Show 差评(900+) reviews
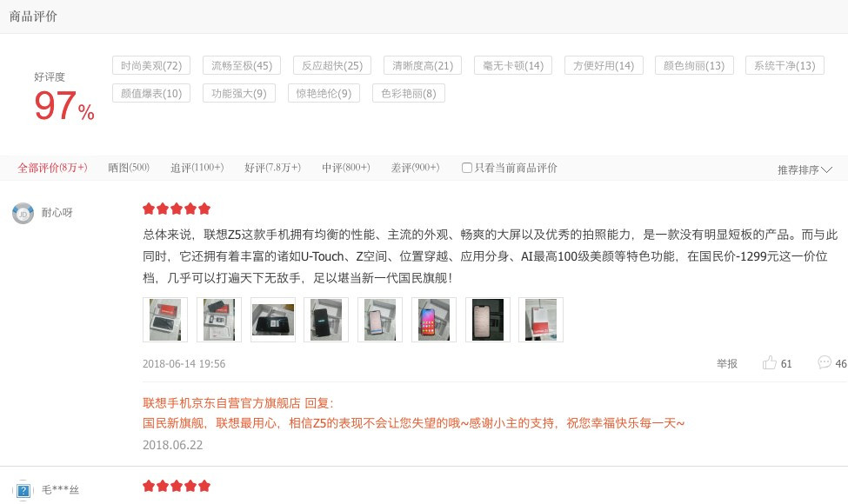The height and width of the screenshot is (504, 848). pos(416,168)
